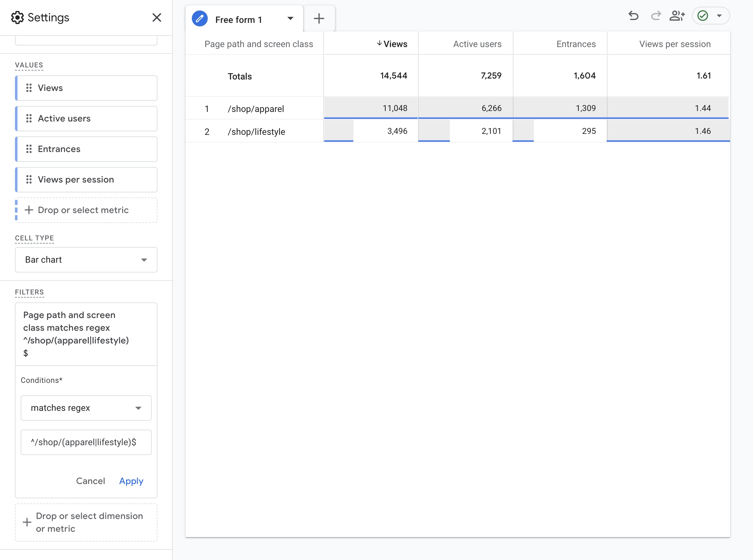Select the Active users metric chip
Image resolution: width=753 pixels, height=560 pixels.
tap(86, 119)
